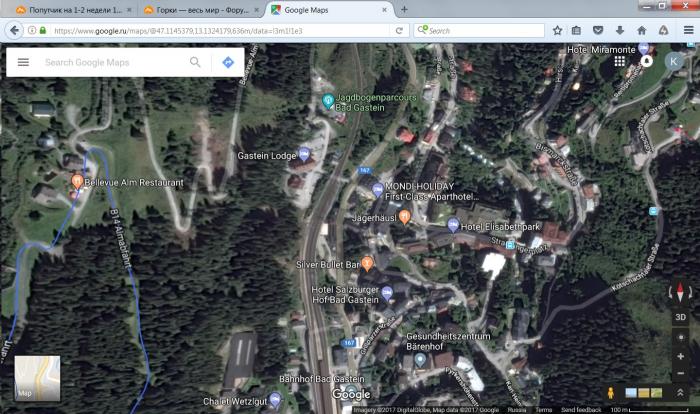The width and height of the screenshot is (700, 414).
Task: Open the Google Maps hamburger menu
Action: coord(23,62)
